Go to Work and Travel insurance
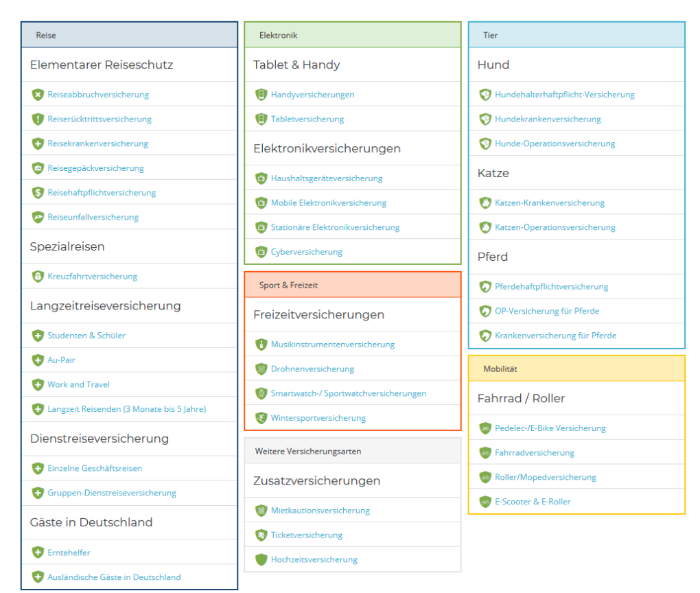This screenshot has width=700, height=593. coord(78,385)
